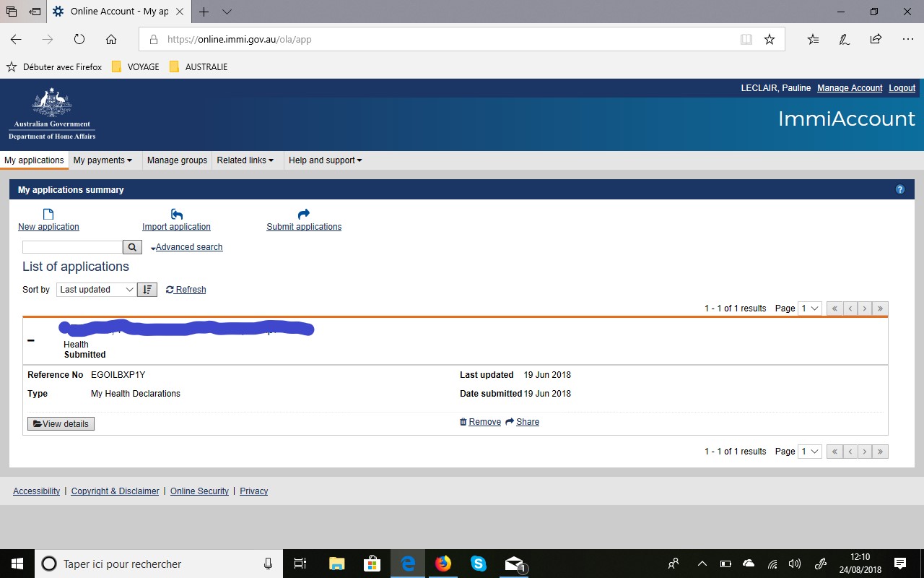The image size is (924, 578).
Task: Open the Online Security footer link
Action: pyautogui.click(x=199, y=491)
